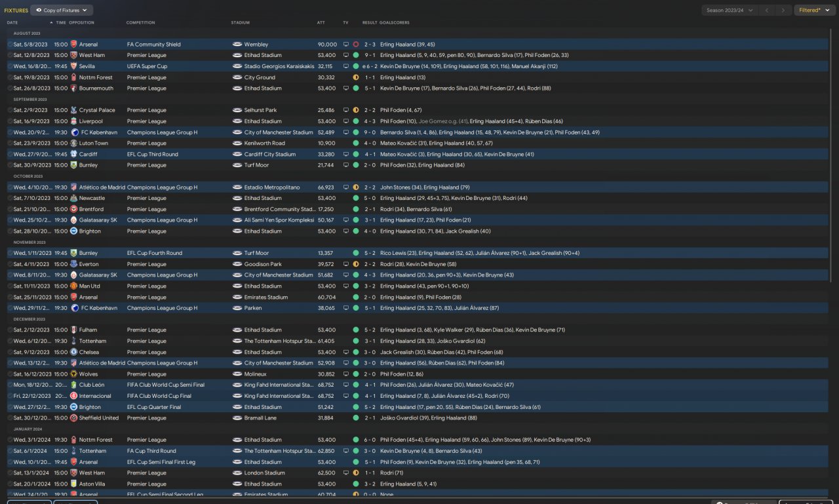839x504 pixels.
Task: Sort by the STADIUM column header
Action: pos(241,22)
